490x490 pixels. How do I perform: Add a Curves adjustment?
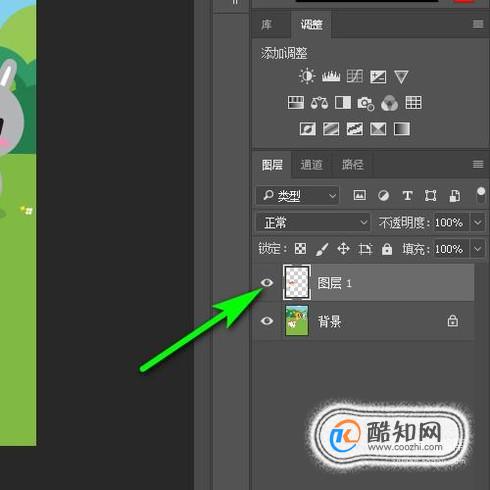354,76
